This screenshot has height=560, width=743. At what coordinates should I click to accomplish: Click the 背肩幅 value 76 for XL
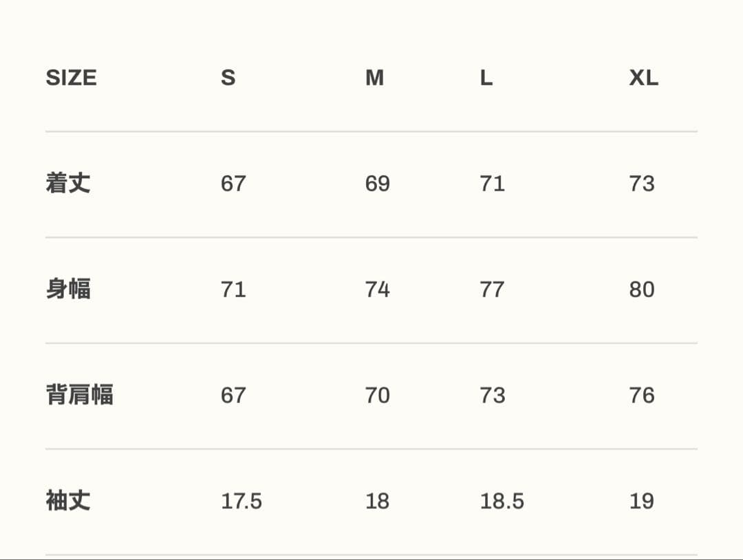[x=641, y=396]
